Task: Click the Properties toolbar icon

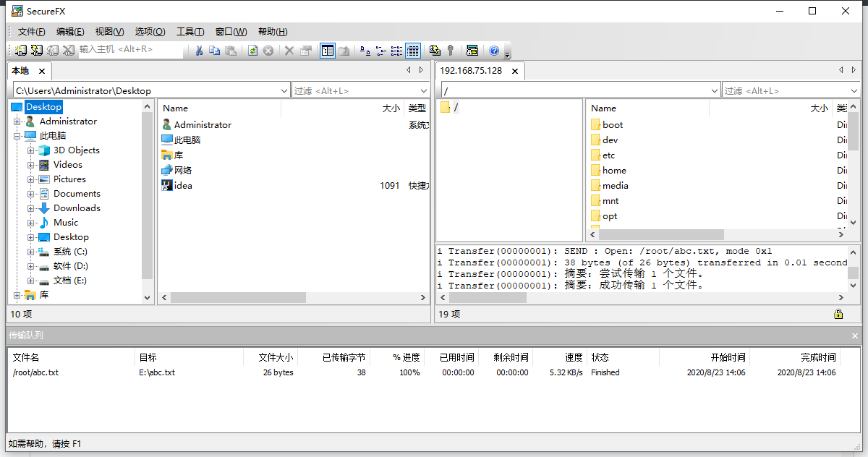Action: pyautogui.click(x=305, y=51)
